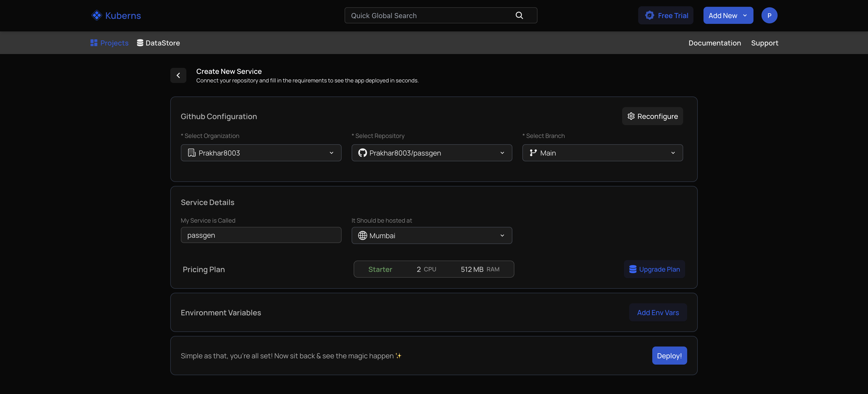Click the Free Trial button

666,15
